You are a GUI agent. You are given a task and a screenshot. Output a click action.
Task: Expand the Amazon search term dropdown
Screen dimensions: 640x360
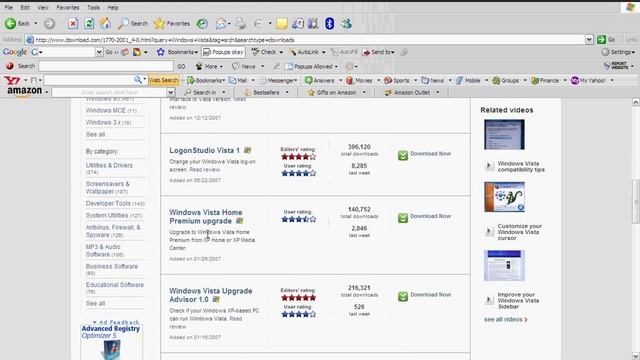coord(171,93)
